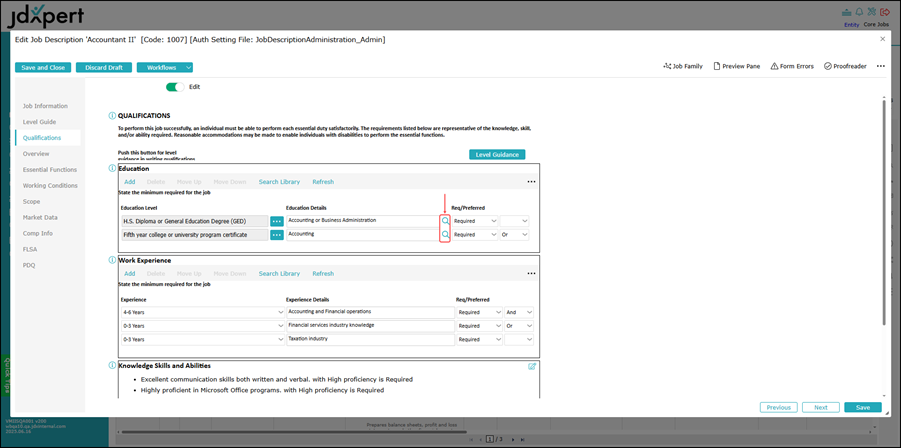Click the red logout arrow icon
This screenshot has width=901, height=448.
tap(884, 11)
